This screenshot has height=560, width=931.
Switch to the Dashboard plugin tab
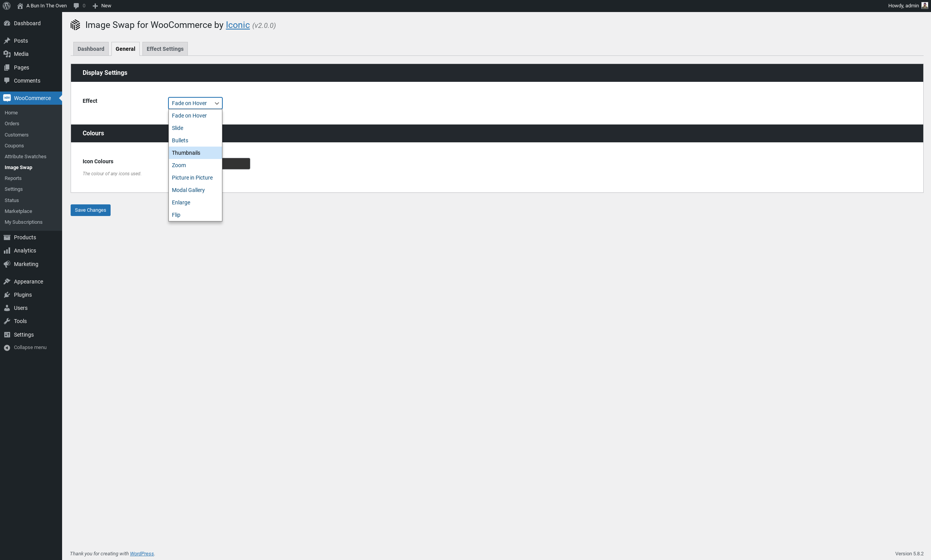pyautogui.click(x=91, y=49)
